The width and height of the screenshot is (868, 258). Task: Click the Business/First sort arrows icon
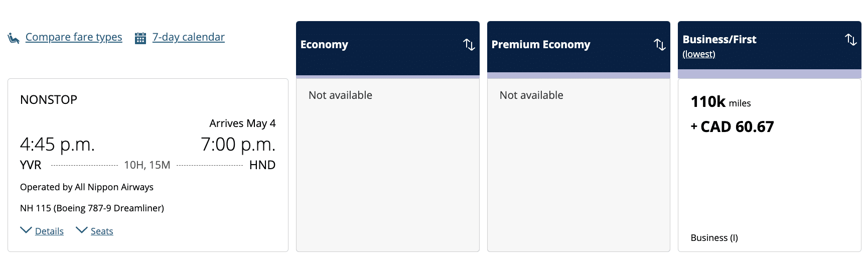click(x=850, y=39)
